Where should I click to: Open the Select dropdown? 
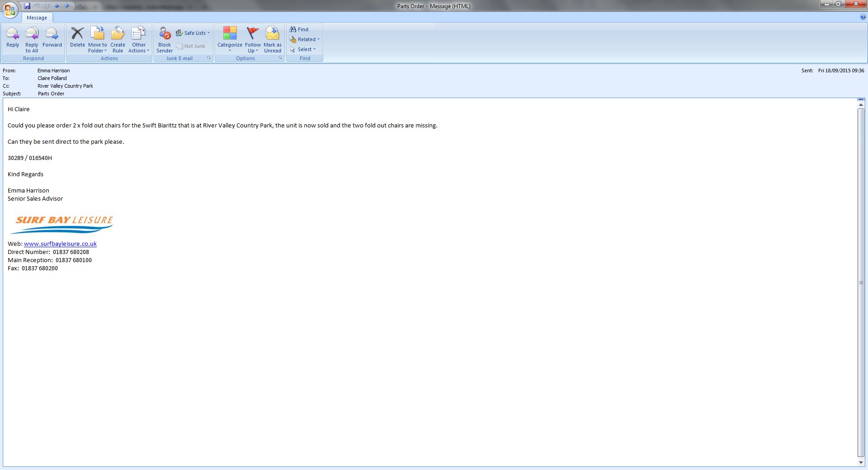(303, 49)
